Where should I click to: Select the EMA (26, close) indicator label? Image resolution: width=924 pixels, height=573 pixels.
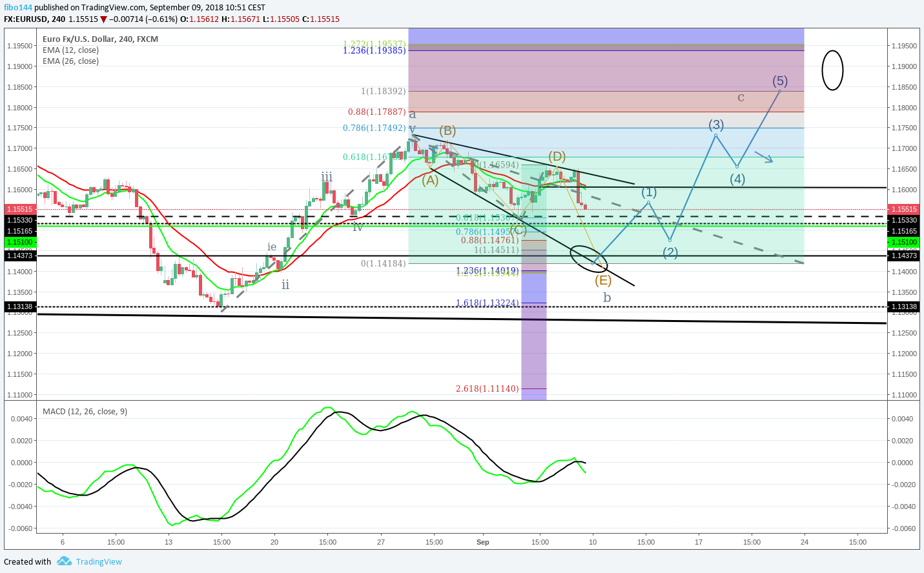pyautogui.click(x=70, y=61)
